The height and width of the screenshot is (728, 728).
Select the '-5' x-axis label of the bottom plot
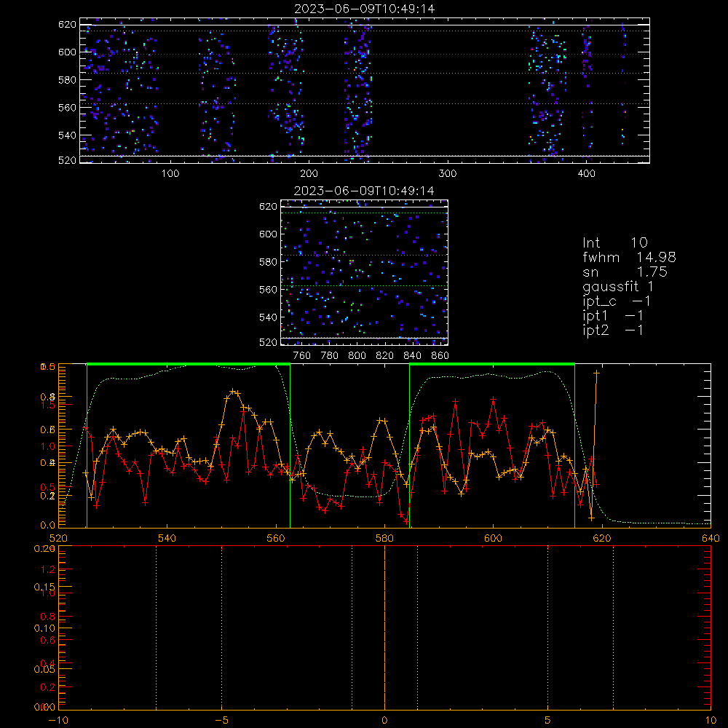[x=222, y=720]
